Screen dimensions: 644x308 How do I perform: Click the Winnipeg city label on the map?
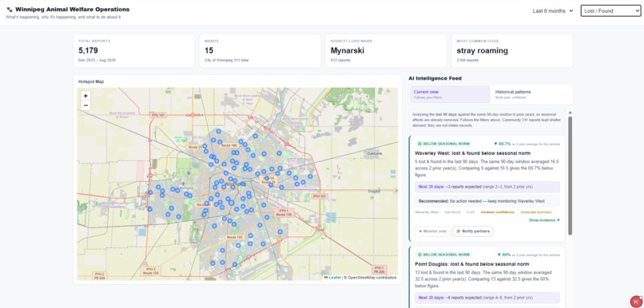coord(236,184)
